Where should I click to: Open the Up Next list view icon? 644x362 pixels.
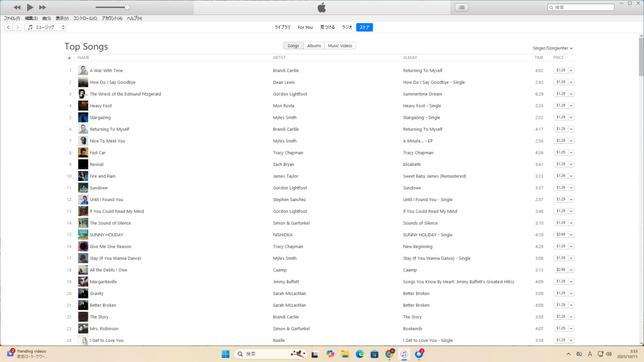(461, 7)
